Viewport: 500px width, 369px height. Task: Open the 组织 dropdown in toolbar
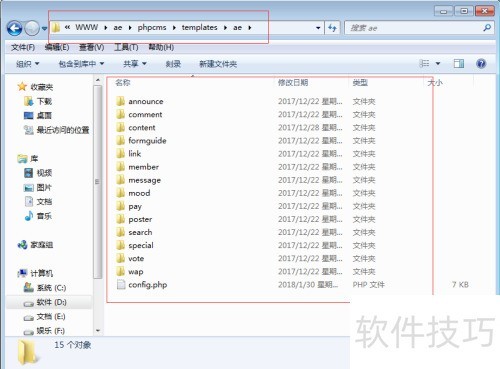(28, 64)
